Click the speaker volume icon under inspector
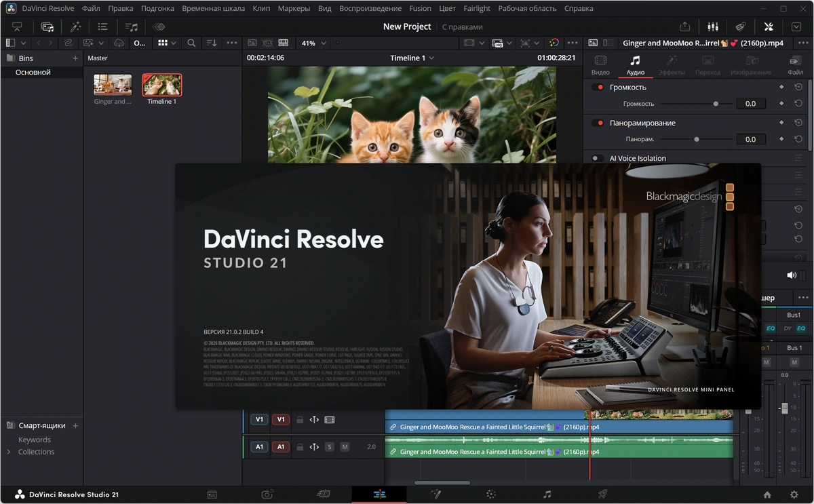This screenshot has width=814, height=504. coord(791,275)
